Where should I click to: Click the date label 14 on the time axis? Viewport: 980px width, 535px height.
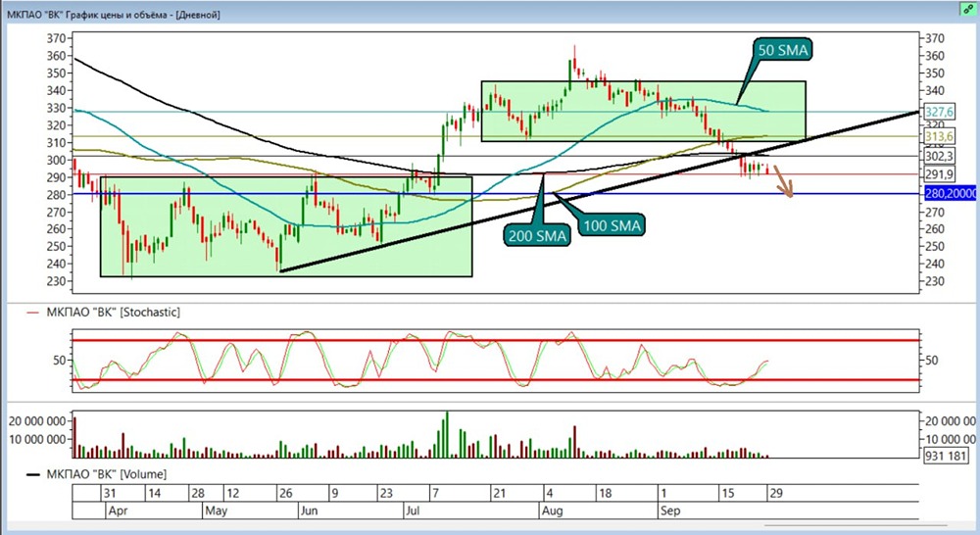(x=154, y=493)
